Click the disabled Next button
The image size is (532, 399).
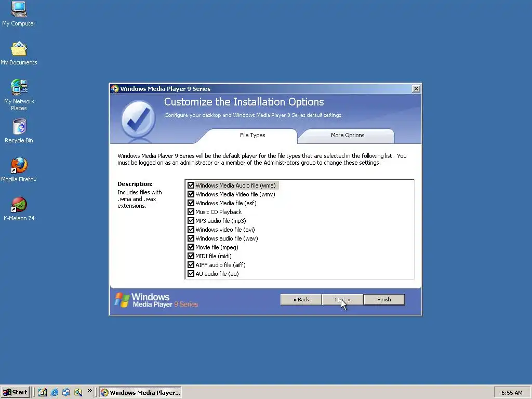pos(342,300)
